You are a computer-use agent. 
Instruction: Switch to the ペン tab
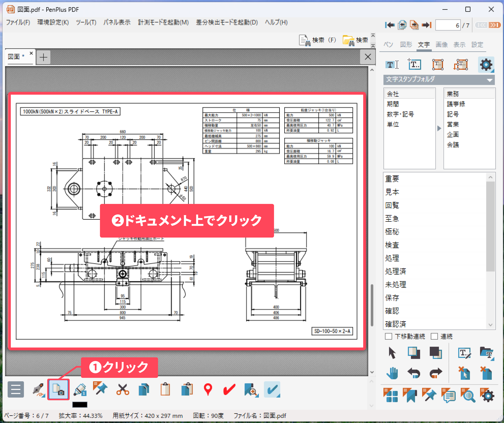(388, 45)
